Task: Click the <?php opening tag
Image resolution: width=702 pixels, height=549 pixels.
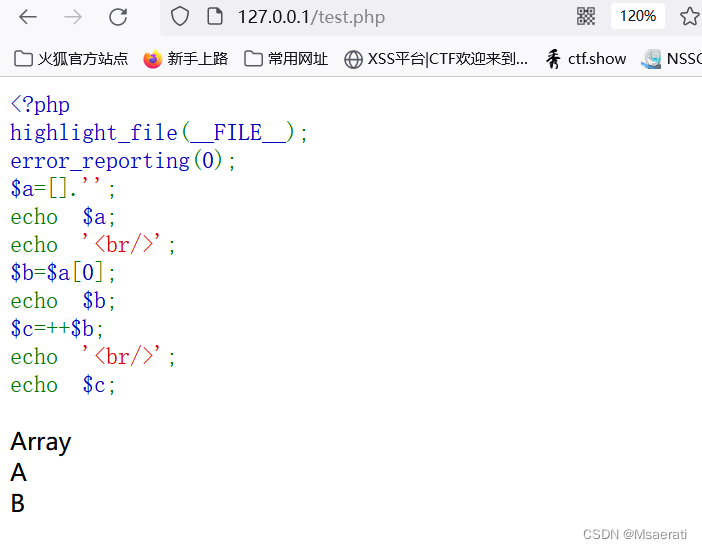Action: pyautogui.click(x=40, y=105)
